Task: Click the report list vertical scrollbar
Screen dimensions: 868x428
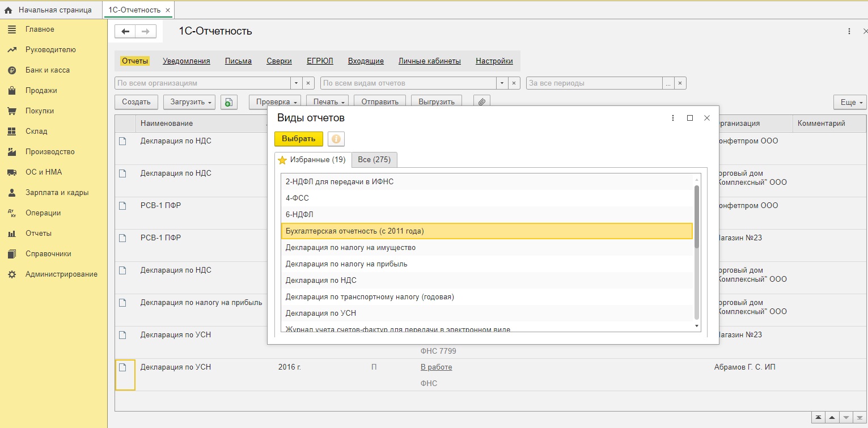Action: [x=697, y=216]
